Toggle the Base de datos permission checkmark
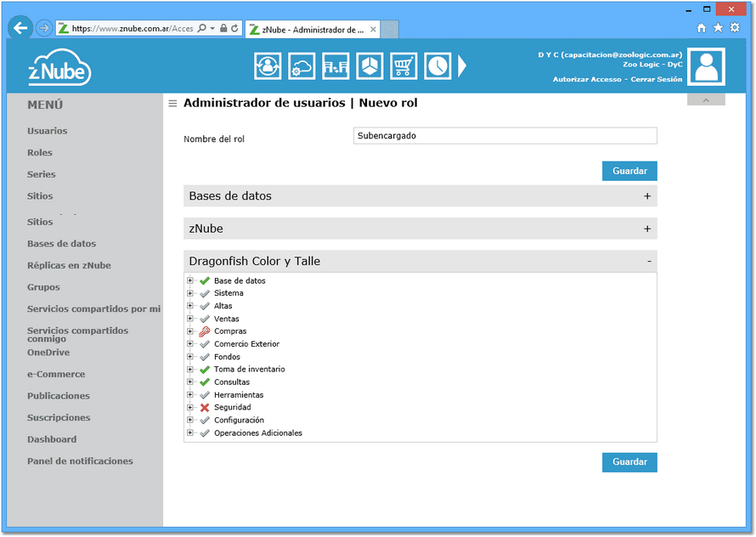 click(x=205, y=280)
